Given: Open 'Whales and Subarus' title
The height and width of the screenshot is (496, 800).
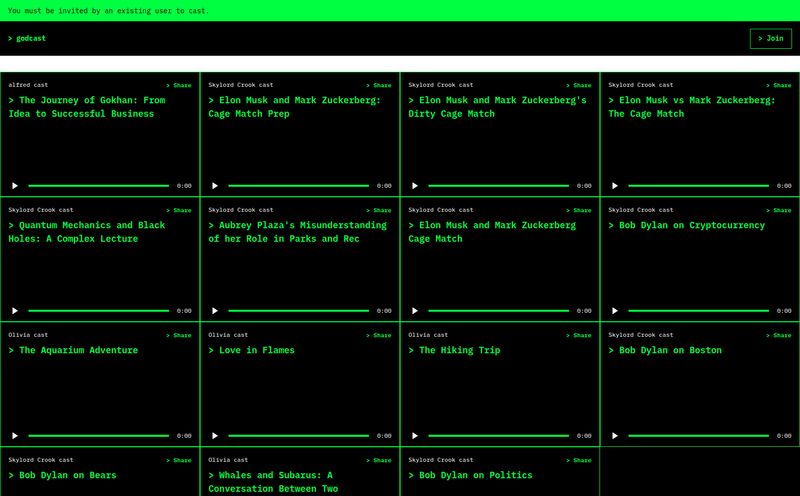Looking at the screenshot, I should coord(273,482).
